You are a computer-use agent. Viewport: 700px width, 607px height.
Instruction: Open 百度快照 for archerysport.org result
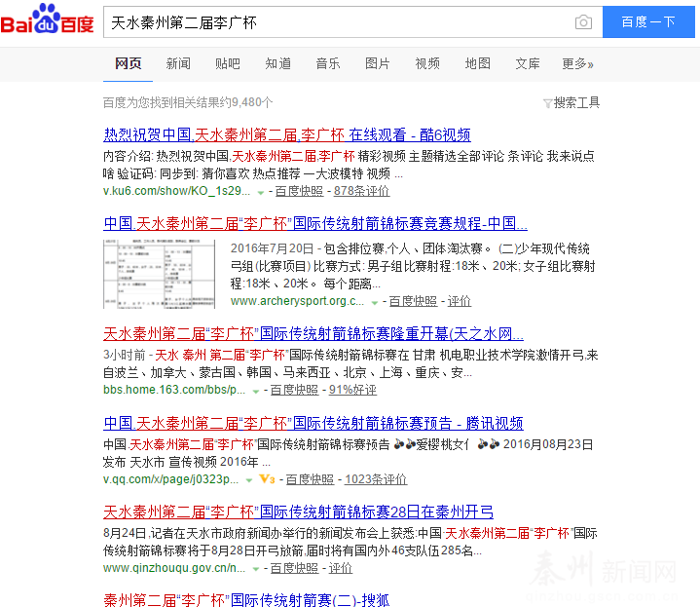coord(413,301)
